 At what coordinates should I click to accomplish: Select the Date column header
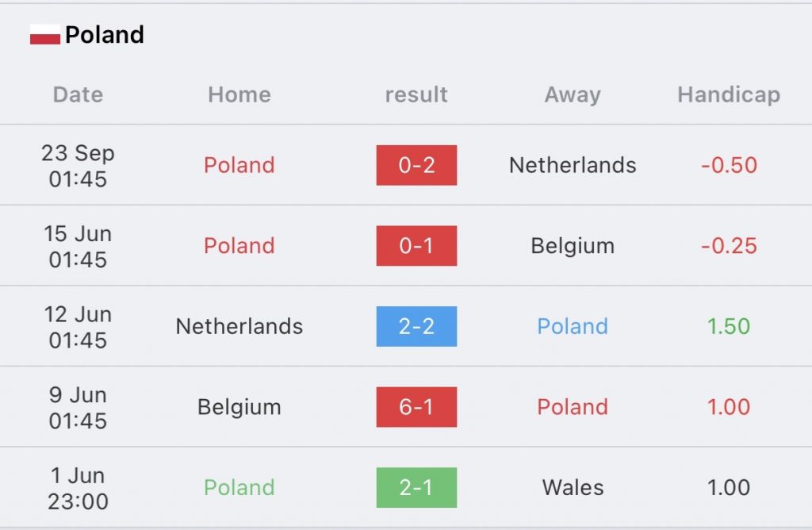pyautogui.click(x=78, y=94)
